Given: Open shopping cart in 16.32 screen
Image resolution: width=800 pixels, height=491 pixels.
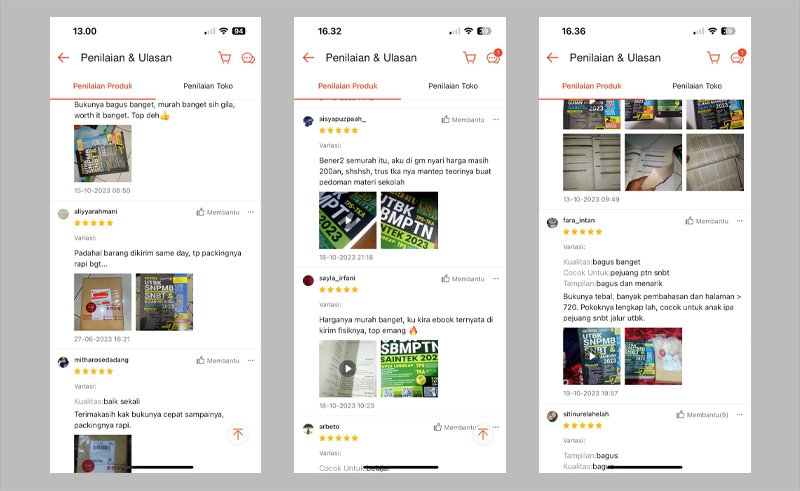Looking at the screenshot, I should [469, 58].
